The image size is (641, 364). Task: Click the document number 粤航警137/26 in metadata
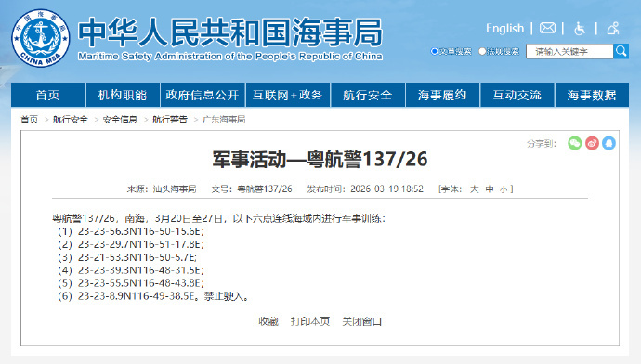point(265,188)
